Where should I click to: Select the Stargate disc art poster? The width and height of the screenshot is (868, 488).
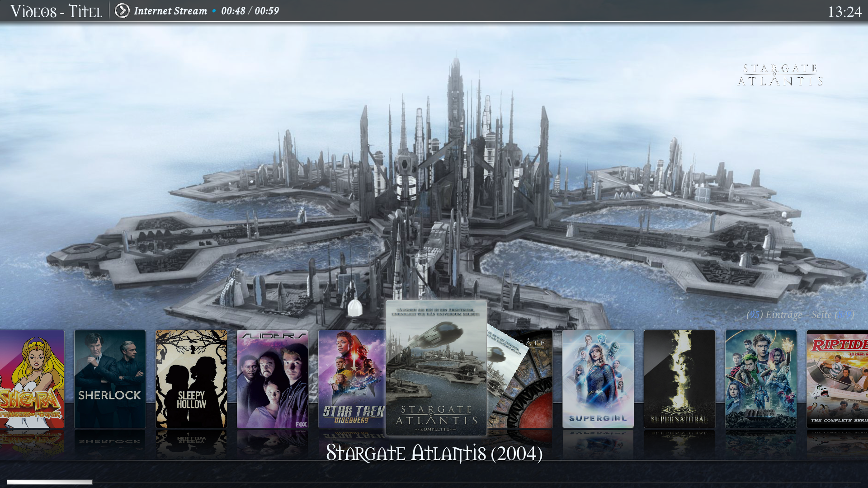coord(520,379)
